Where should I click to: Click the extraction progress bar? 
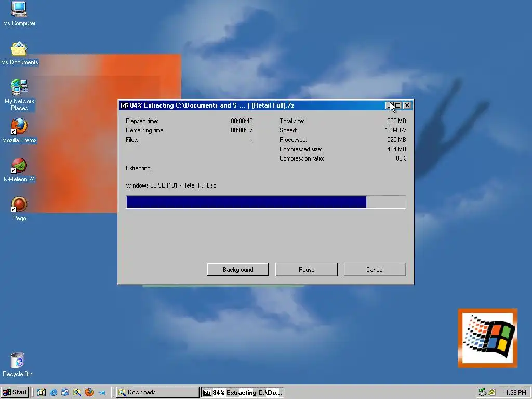tap(266, 202)
